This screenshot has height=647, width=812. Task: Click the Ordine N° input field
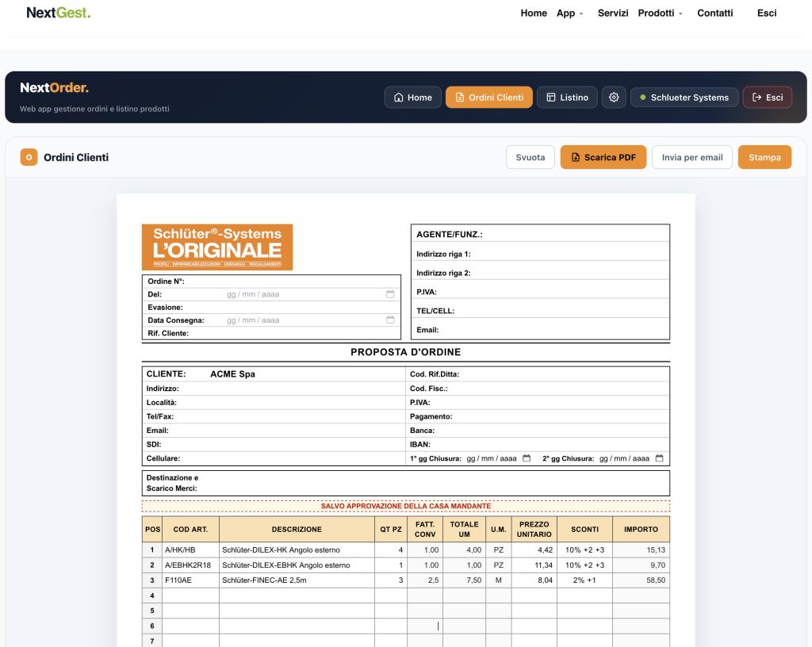tap(311, 281)
